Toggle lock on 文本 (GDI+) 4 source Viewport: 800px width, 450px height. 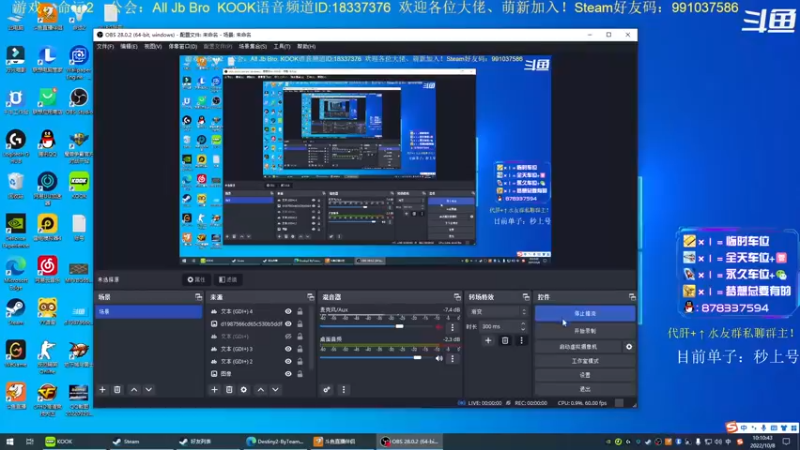(300, 311)
